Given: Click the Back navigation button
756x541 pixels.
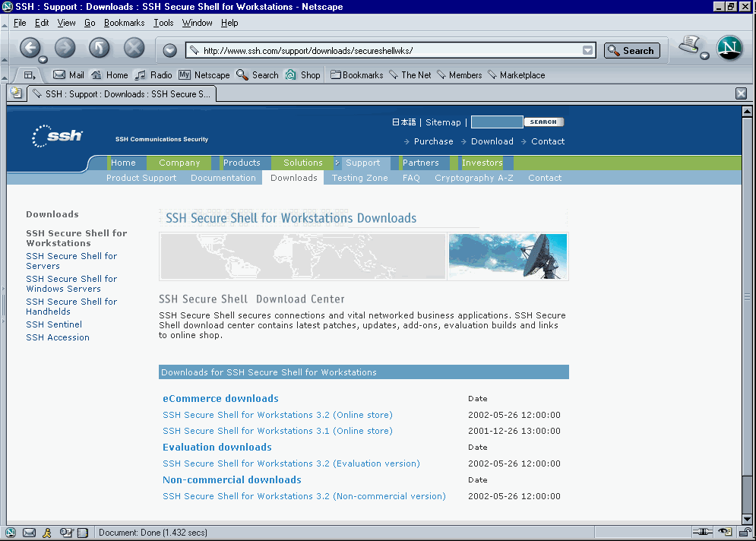Looking at the screenshot, I should coord(30,47).
